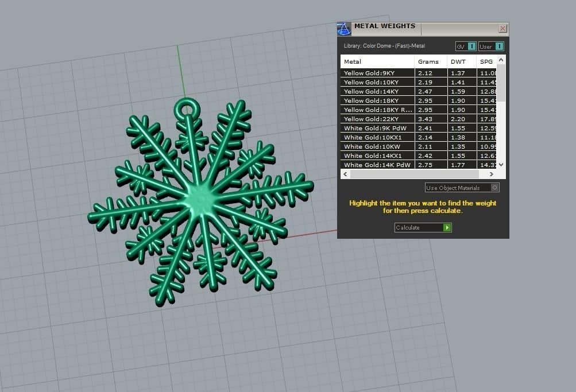The image size is (576, 392).
Task: Click the 1.41 DWT value
Action: (458, 82)
